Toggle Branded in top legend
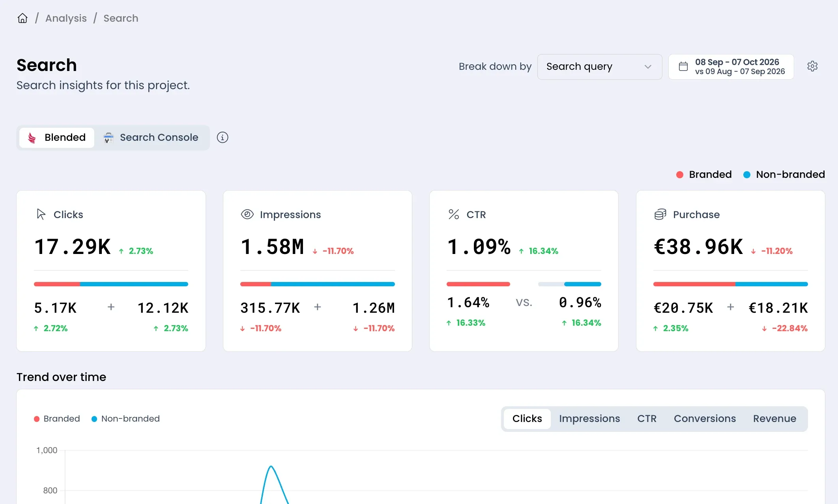This screenshot has width=838, height=504. (x=704, y=174)
